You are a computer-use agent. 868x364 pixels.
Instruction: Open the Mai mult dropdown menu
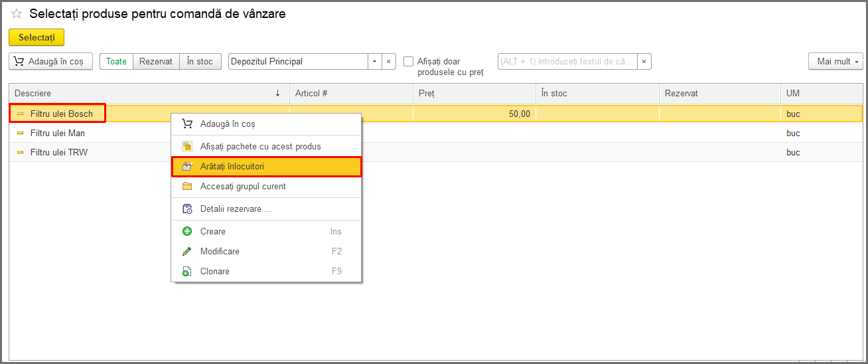coord(835,61)
